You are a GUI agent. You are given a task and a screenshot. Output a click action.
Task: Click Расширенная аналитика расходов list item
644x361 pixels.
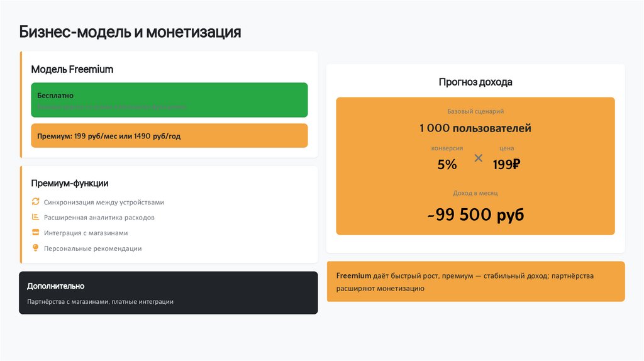pos(99,218)
